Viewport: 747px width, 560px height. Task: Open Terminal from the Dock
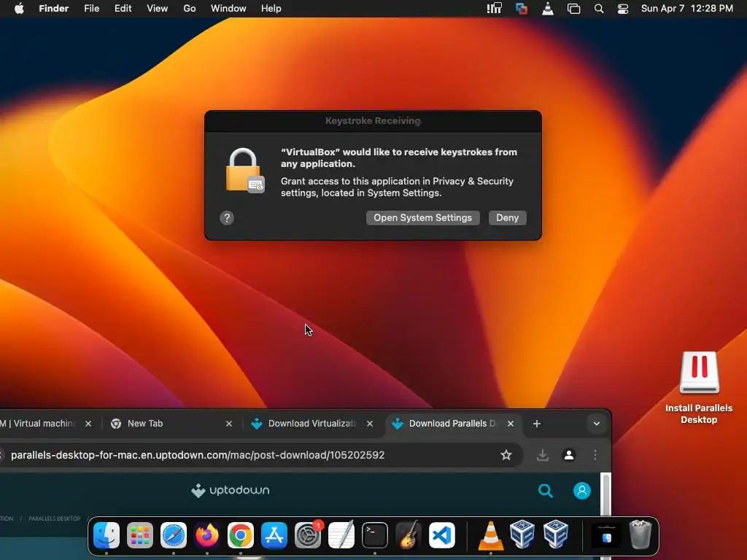pyautogui.click(x=375, y=534)
